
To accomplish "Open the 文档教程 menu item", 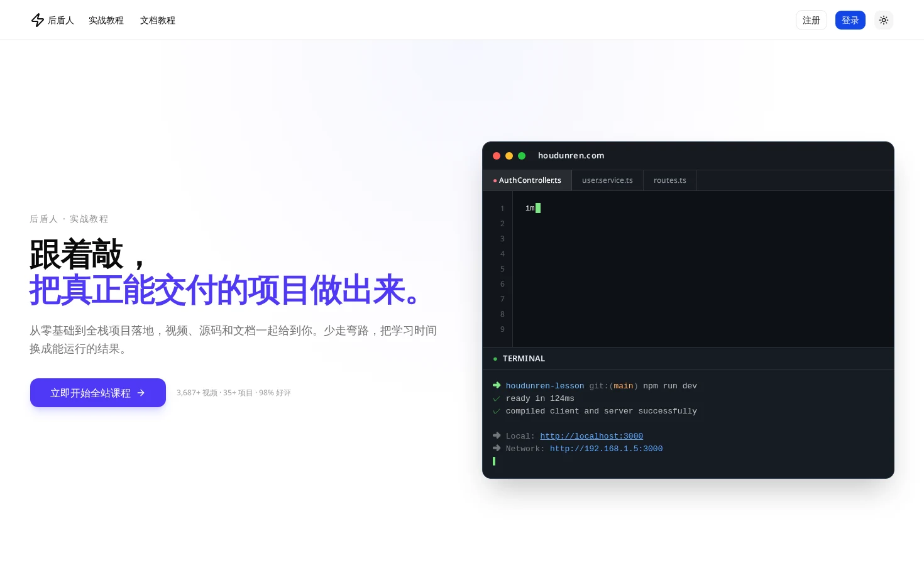I will tap(158, 20).
